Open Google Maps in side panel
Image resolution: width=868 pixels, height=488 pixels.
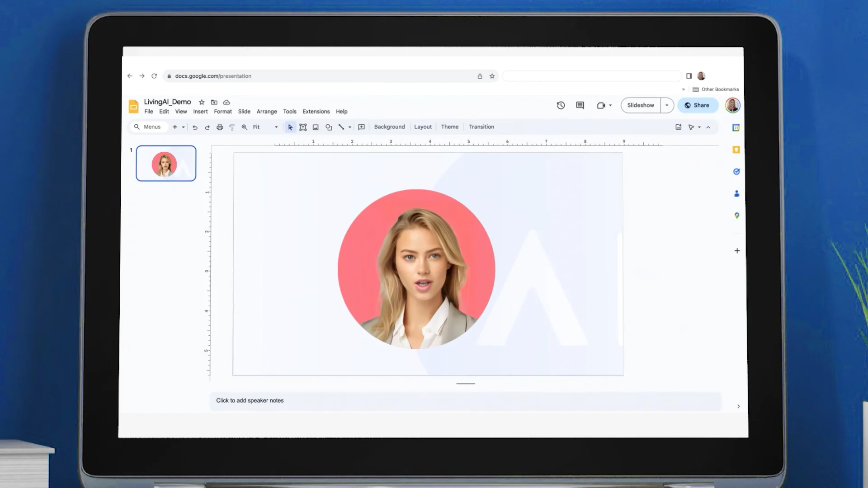point(737,216)
